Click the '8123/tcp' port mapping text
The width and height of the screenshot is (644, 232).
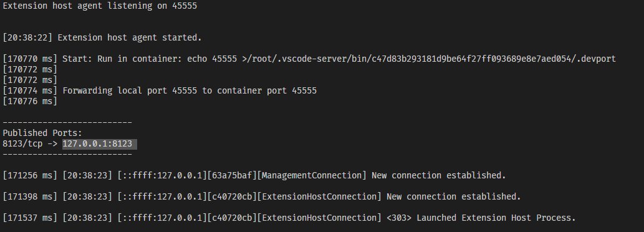click(x=22, y=143)
